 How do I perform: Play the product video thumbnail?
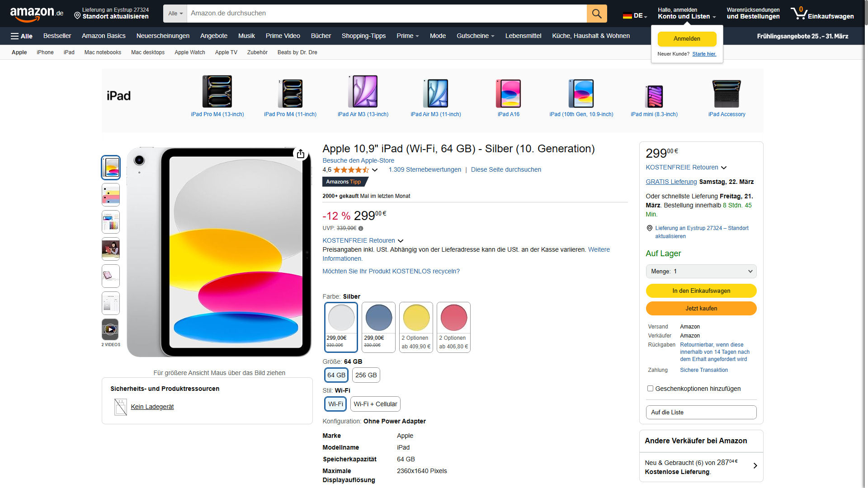coord(110,329)
